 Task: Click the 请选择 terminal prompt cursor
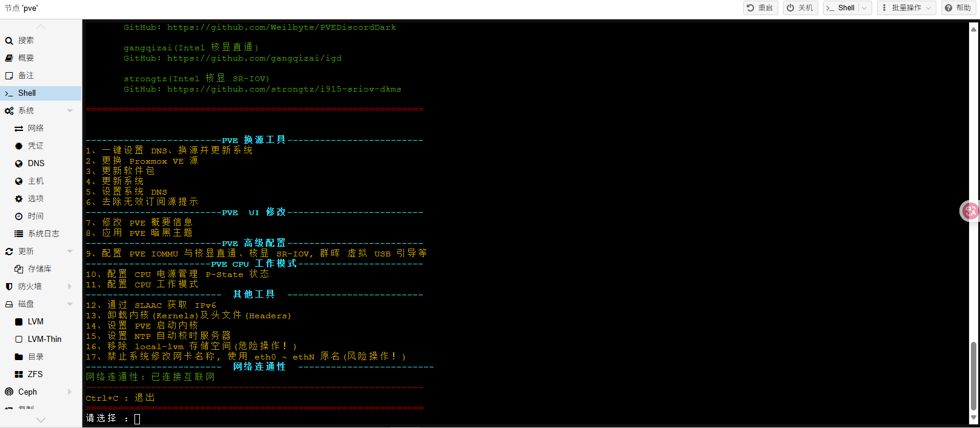pyautogui.click(x=137, y=419)
